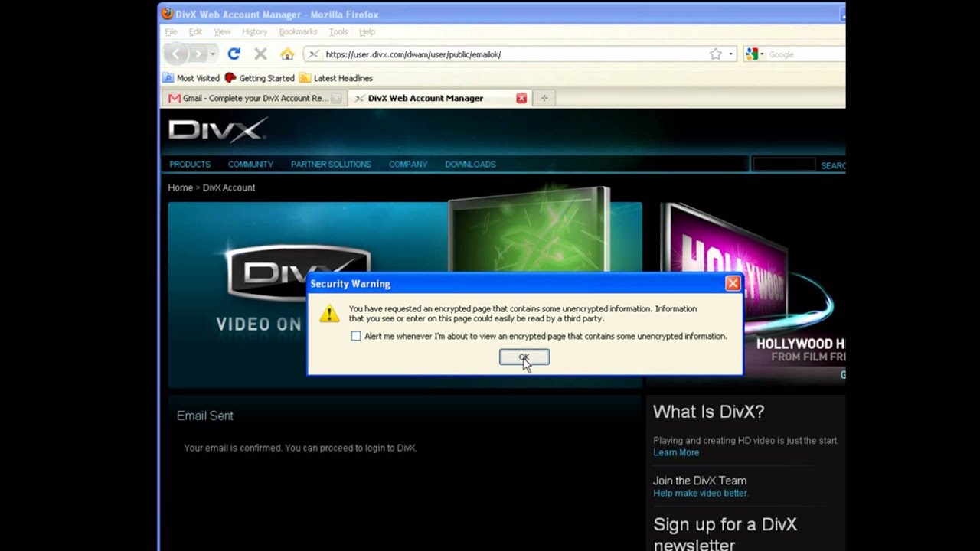Open the PRODUCTS navigation item
This screenshot has height=551, width=980.
coord(190,165)
